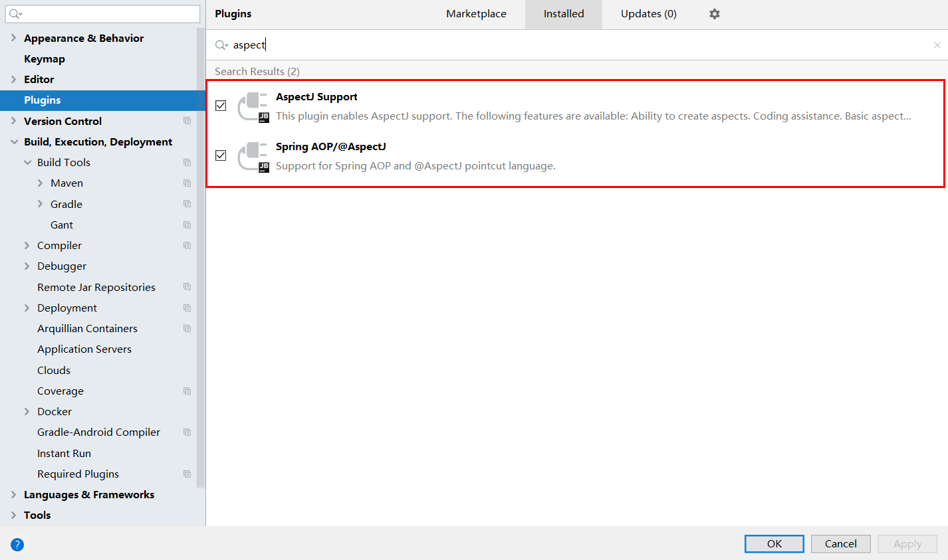Open the plugins gear settings menu
This screenshot has height=560, width=948.
(x=715, y=14)
